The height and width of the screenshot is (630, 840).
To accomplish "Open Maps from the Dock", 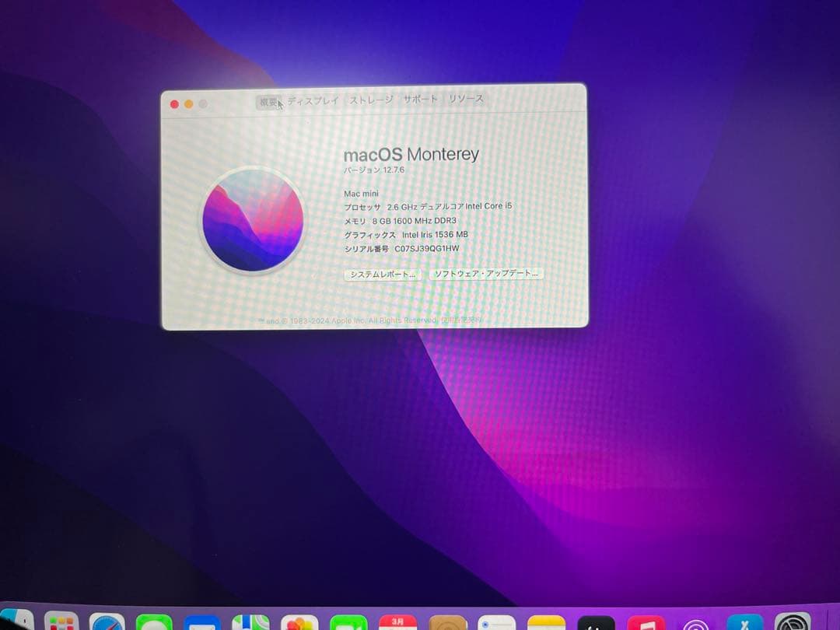I will 250,622.
